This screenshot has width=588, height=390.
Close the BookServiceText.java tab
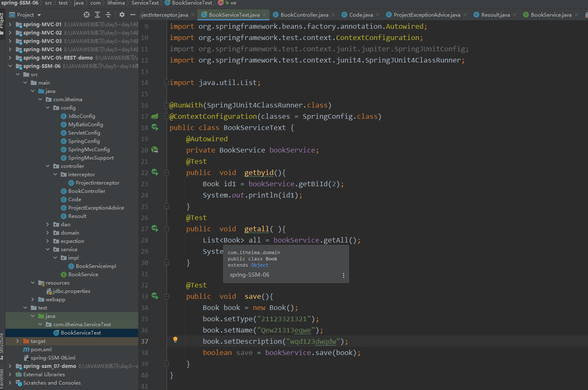point(264,15)
